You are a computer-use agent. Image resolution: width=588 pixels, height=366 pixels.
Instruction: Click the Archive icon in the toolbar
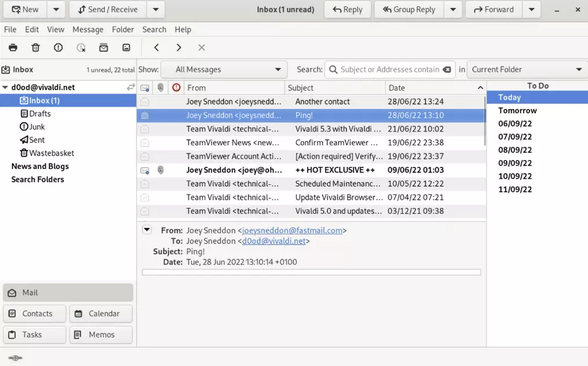(104, 47)
